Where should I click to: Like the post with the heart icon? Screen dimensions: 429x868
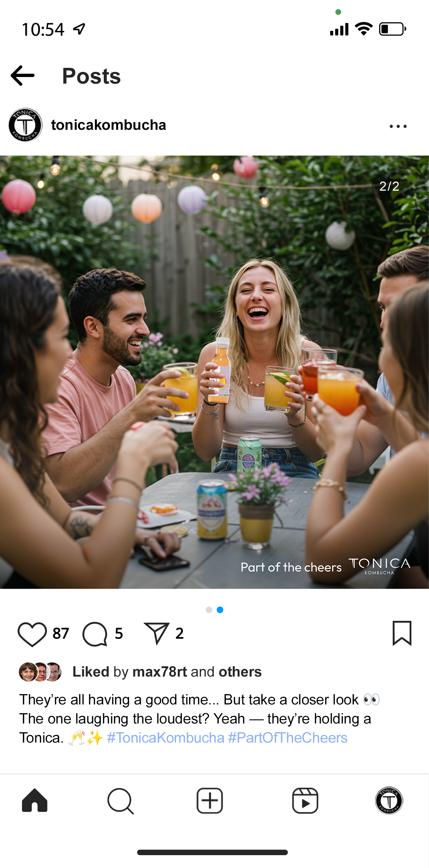32,634
